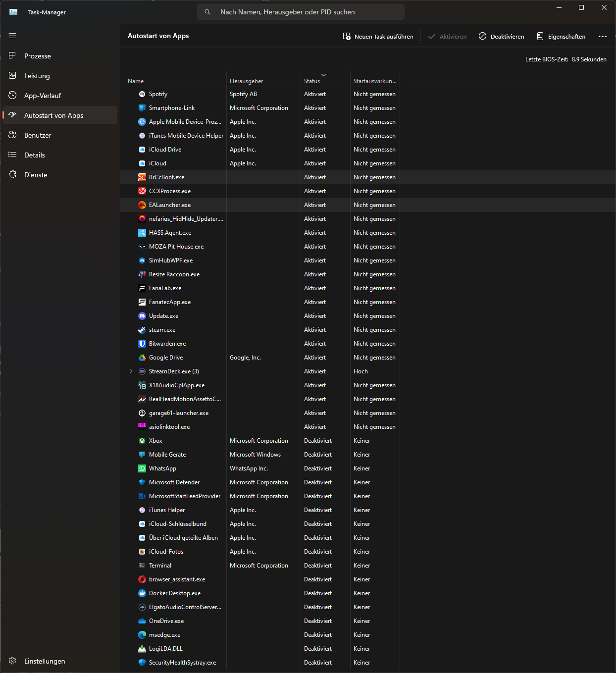
Task: Click the Deaktivieren button
Action: (501, 37)
